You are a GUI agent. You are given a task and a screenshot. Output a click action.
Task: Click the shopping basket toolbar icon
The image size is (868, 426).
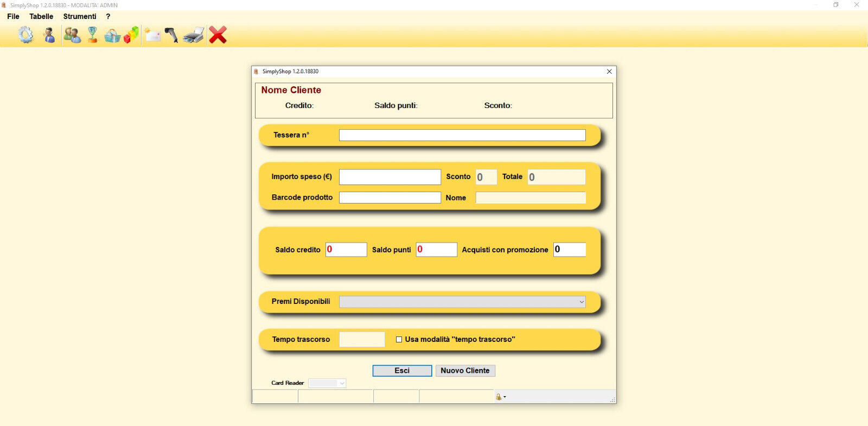click(x=112, y=35)
